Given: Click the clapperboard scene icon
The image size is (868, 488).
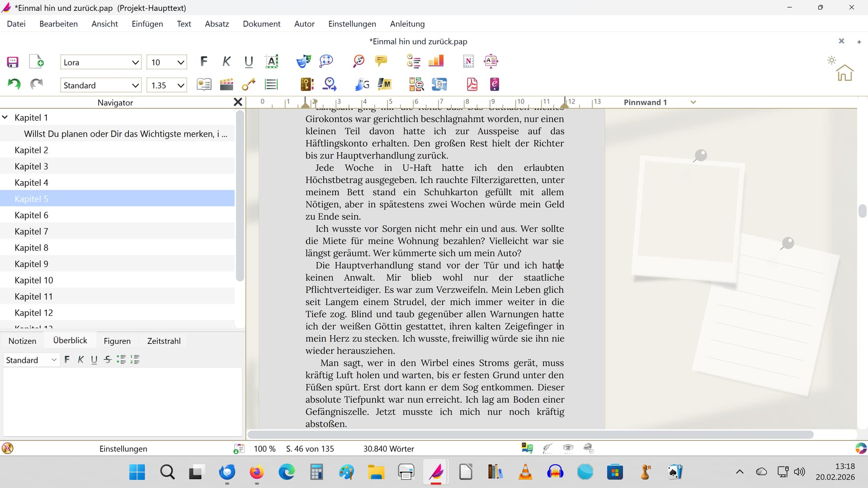Looking at the screenshot, I should click(226, 84).
